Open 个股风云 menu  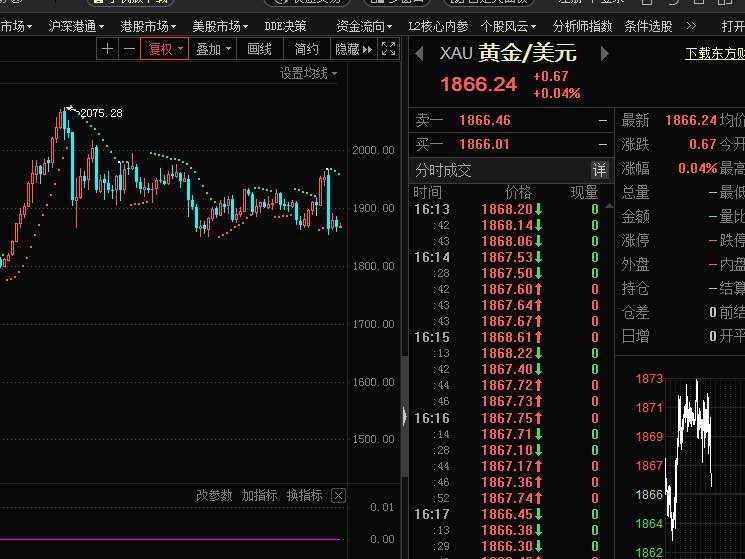508,26
